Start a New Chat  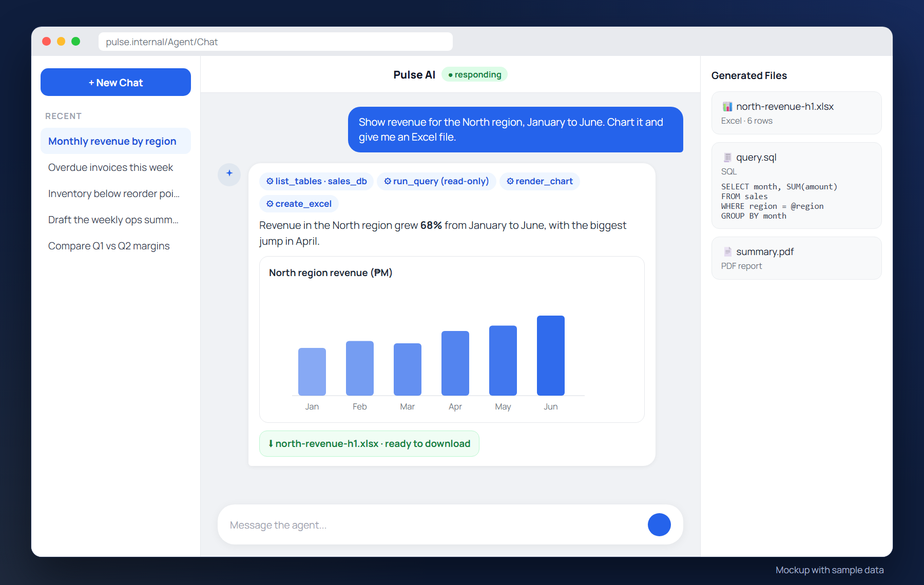coord(115,82)
